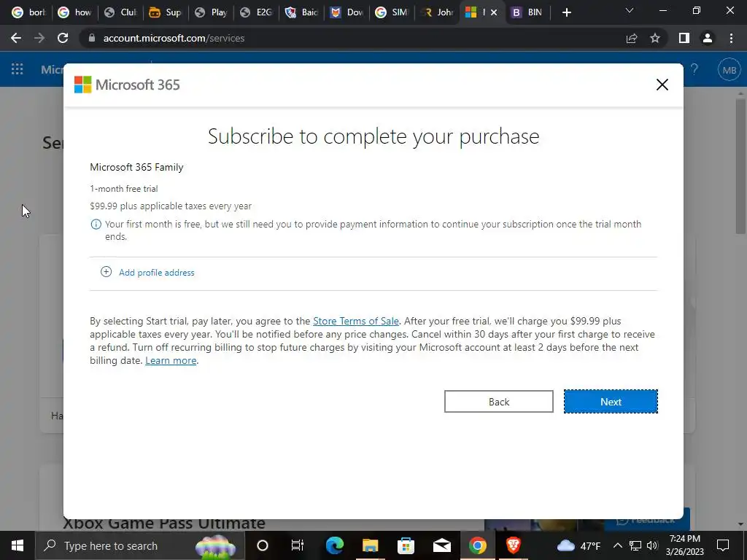This screenshot has width=747, height=560.
Task: Open the Store Terms of Sale link
Action: click(355, 321)
